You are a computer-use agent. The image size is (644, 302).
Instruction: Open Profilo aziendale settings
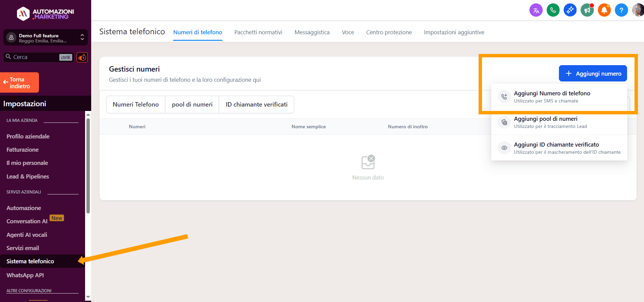click(28, 136)
